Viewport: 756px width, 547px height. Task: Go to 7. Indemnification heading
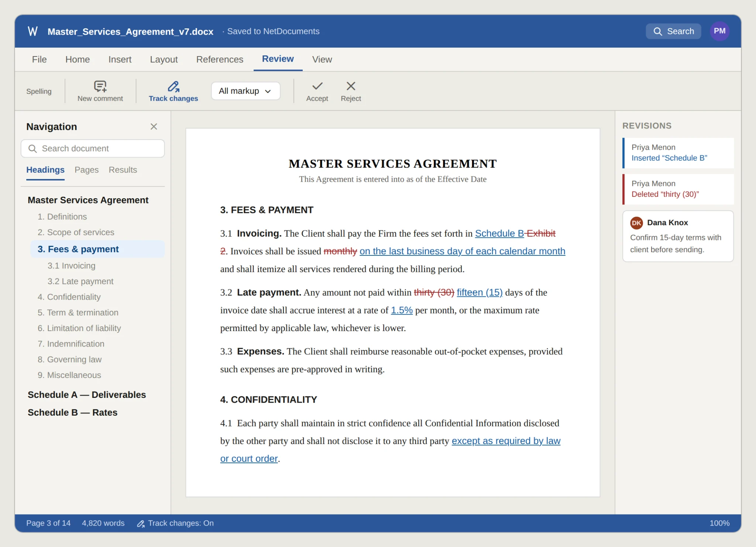click(x=71, y=344)
